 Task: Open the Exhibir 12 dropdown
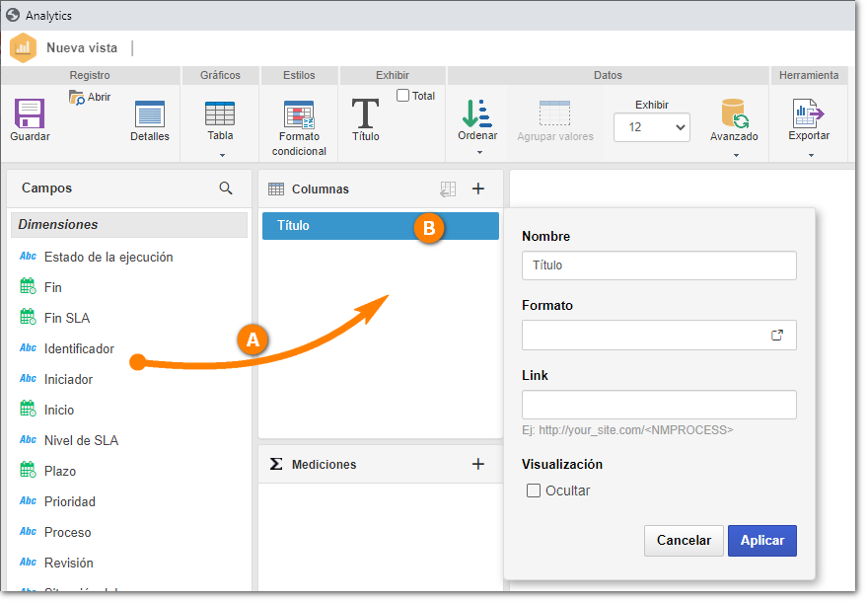[652, 127]
